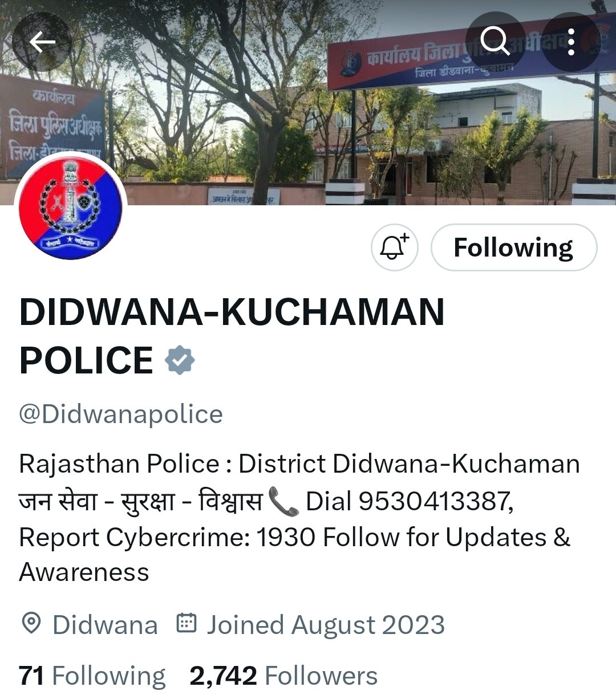
Task: Open search with magnifying glass icon
Action: pos(495,41)
